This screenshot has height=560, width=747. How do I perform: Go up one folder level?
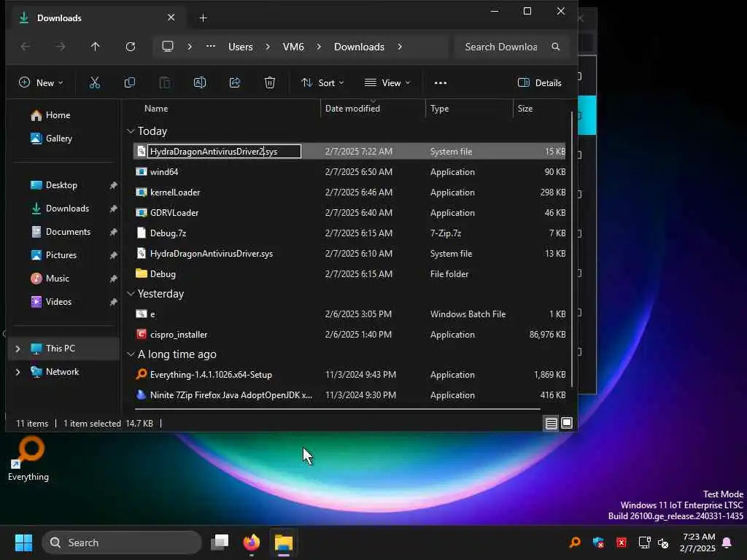tap(96, 47)
